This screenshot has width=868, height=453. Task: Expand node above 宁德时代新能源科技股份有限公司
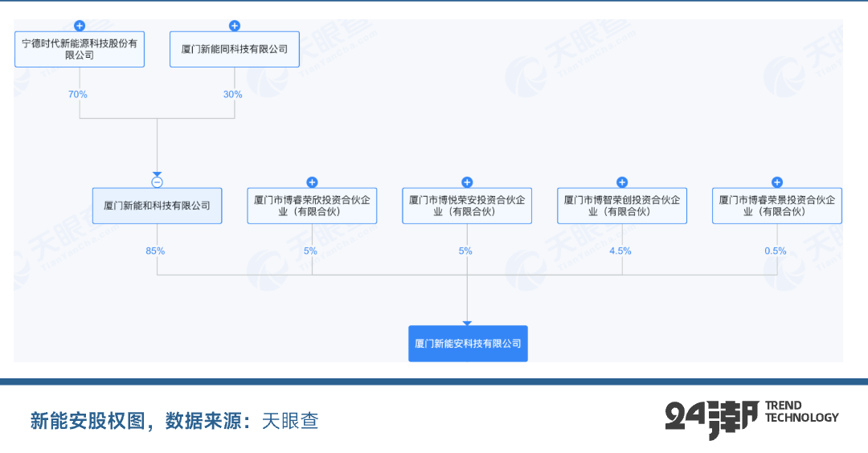(x=80, y=26)
